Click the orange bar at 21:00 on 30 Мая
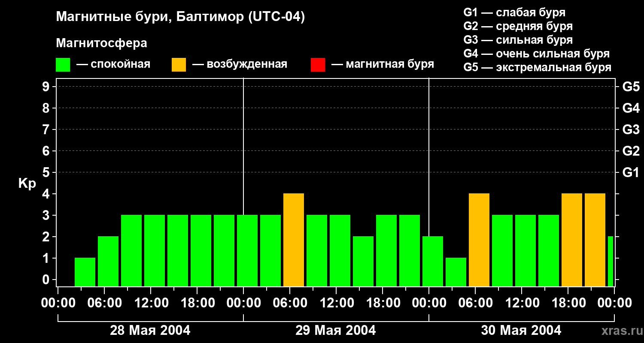Viewport: 644px width, 343px height. tap(595, 240)
